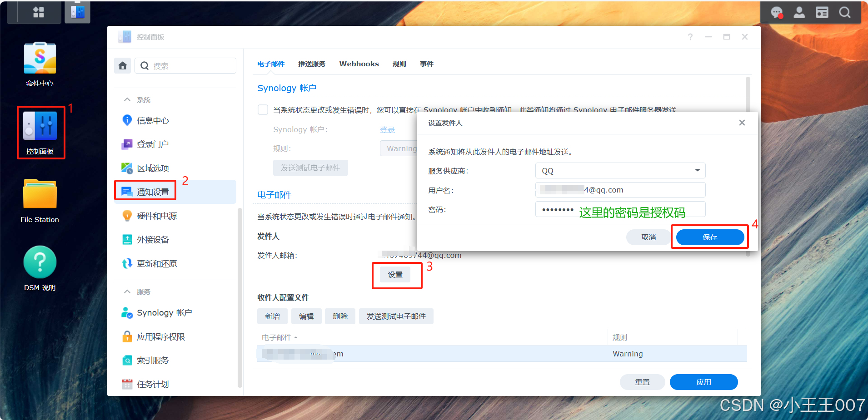This screenshot has height=420, width=868.
Task: Switch to the 事件 tab
Action: coord(427,64)
